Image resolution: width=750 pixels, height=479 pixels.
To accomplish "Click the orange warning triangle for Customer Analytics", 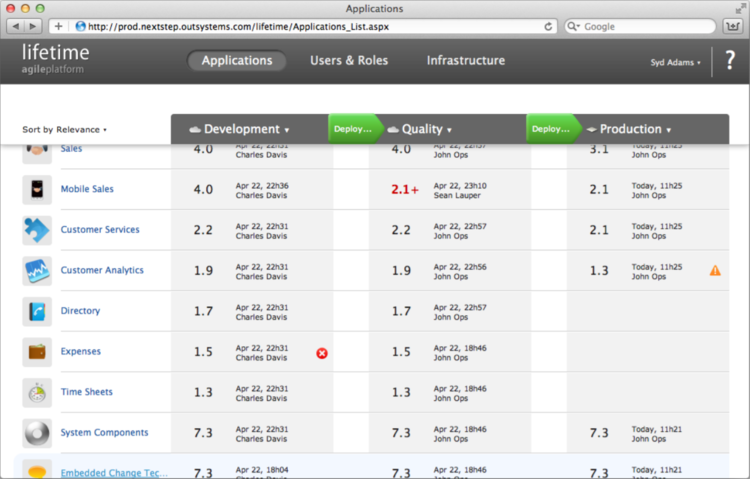I will point(715,271).
